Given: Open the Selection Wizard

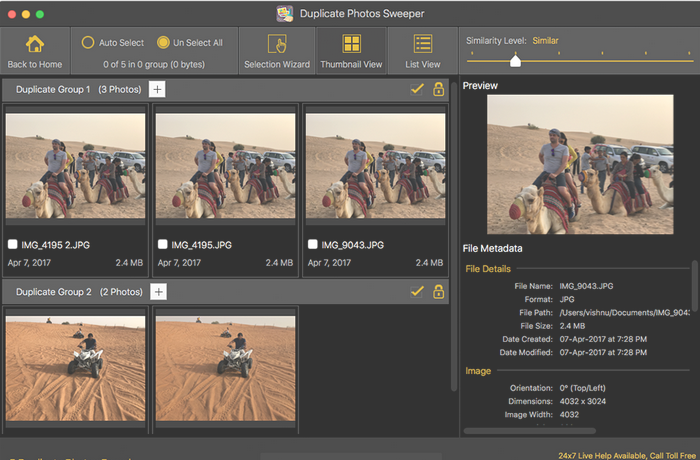Looking at the screenshot, I should pos(277,45).
